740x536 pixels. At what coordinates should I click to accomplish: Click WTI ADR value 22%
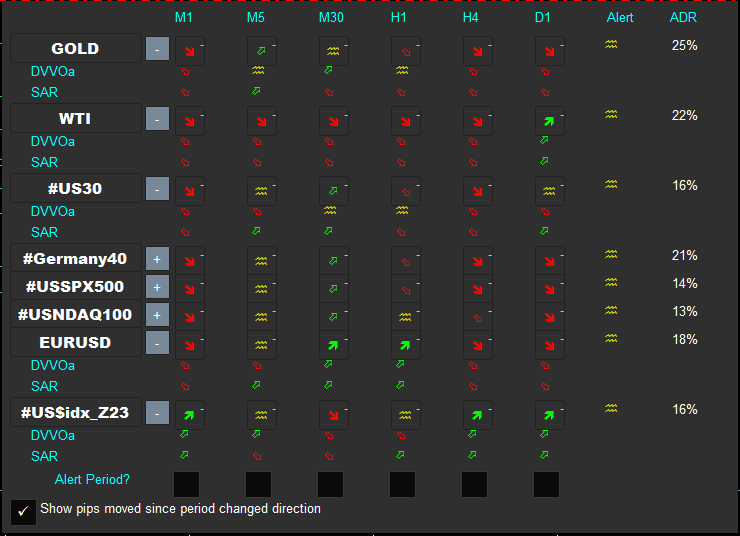685,115
